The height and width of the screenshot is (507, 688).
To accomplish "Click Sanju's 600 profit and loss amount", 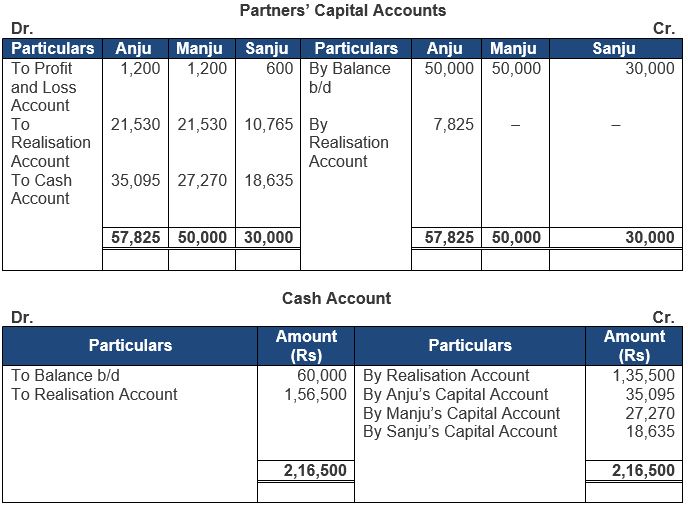I will pos(280,69).
